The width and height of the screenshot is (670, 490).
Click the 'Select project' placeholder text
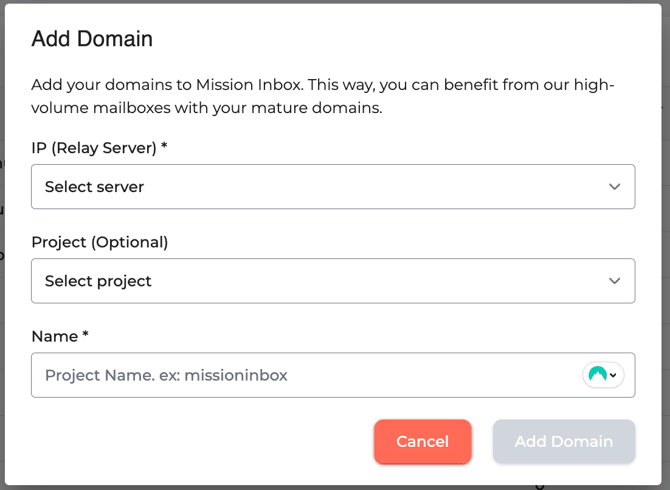click(x=98, y=281)
